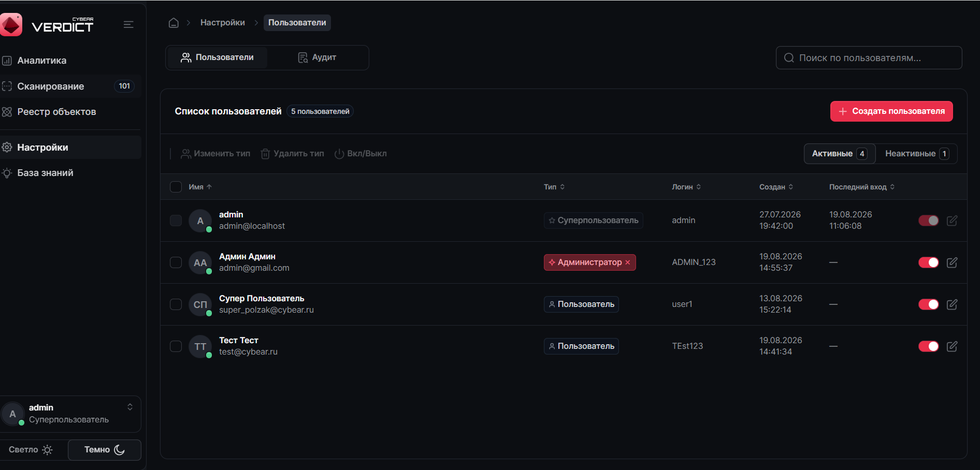This screenshot has height=470, width=980.
Task: Open Аналитика from the sidebar
Action: (70, 61)
